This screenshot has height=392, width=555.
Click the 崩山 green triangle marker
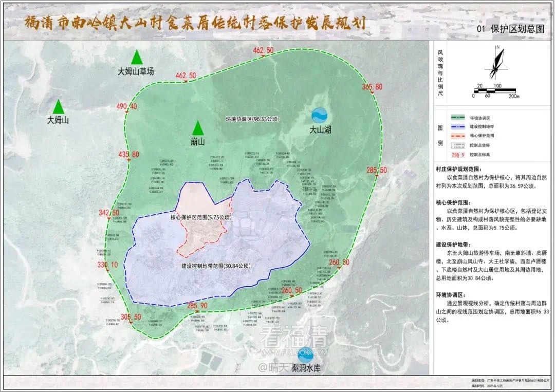tap(198, 127)
